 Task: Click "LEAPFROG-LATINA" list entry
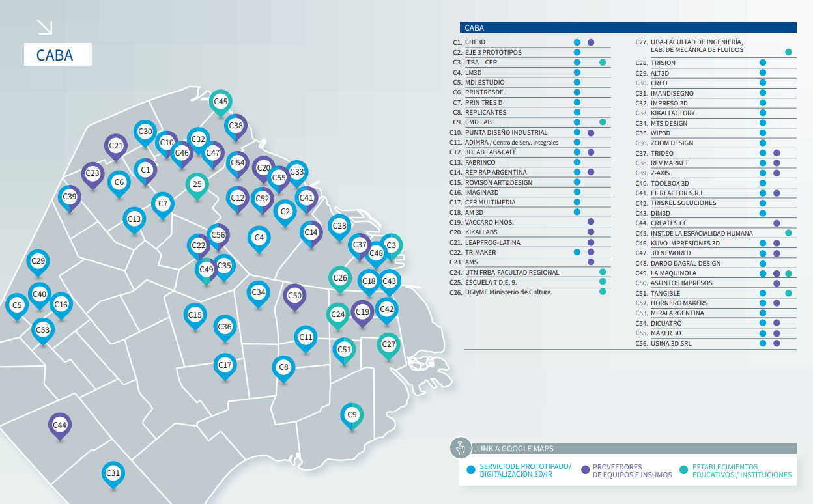492,242
